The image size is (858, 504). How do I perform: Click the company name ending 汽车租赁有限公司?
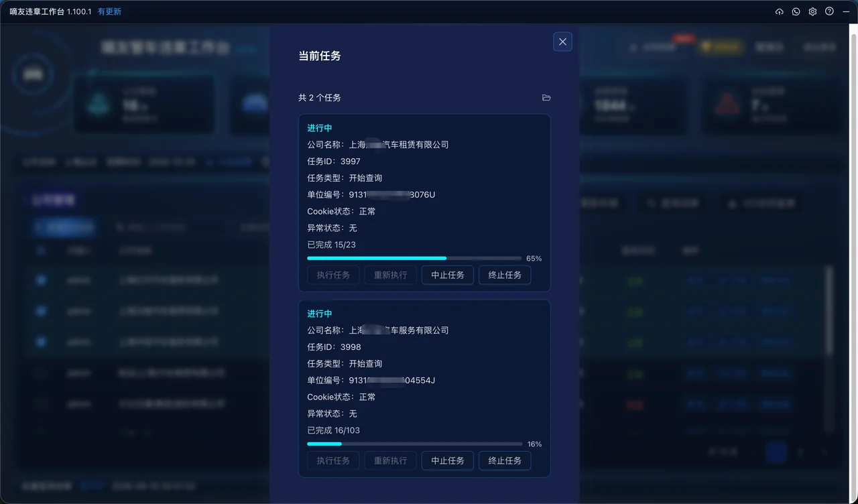point(399,145)
